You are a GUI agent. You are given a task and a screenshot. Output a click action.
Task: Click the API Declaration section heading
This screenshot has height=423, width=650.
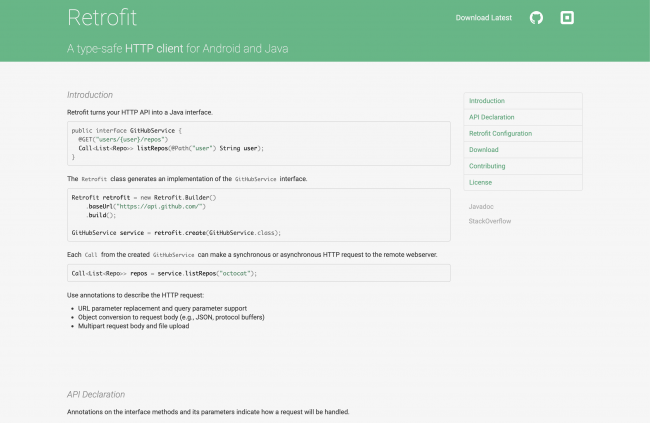96,394
